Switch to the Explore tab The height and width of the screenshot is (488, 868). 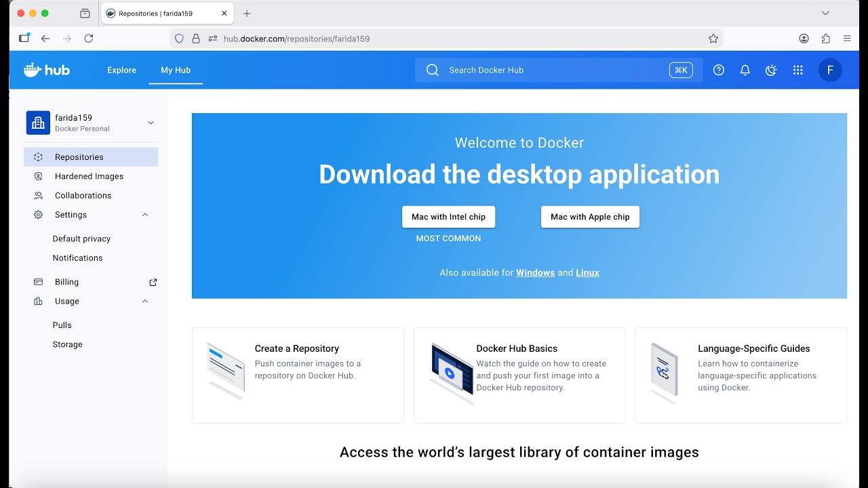pos(122,70)
